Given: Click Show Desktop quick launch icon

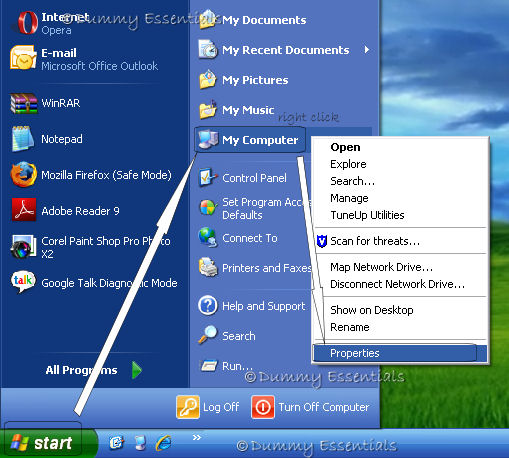Looking at the screenshot, I should (140, 443).
